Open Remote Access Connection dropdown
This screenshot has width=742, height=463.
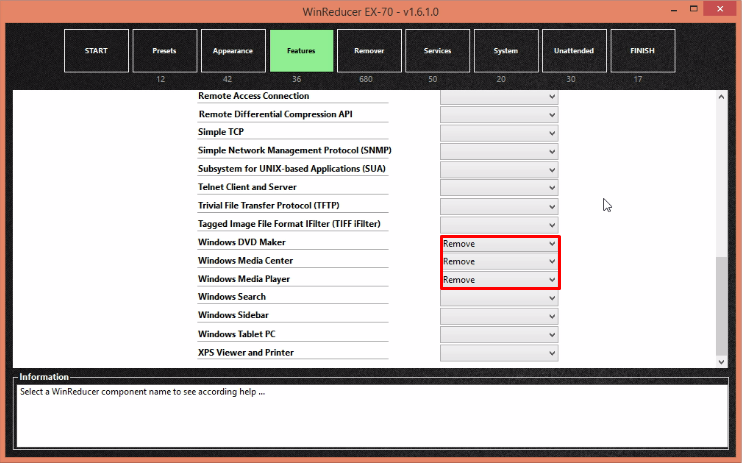(499, 97)
